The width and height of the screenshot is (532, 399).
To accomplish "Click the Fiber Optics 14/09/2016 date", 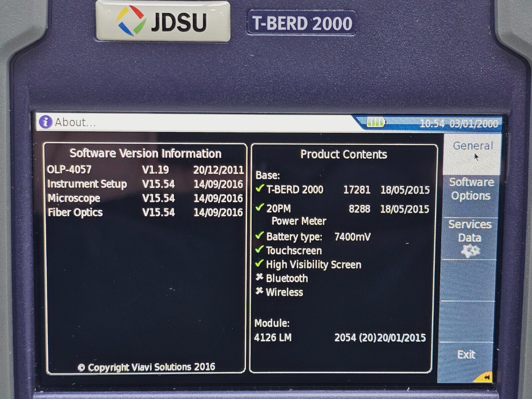I will 218,212.
